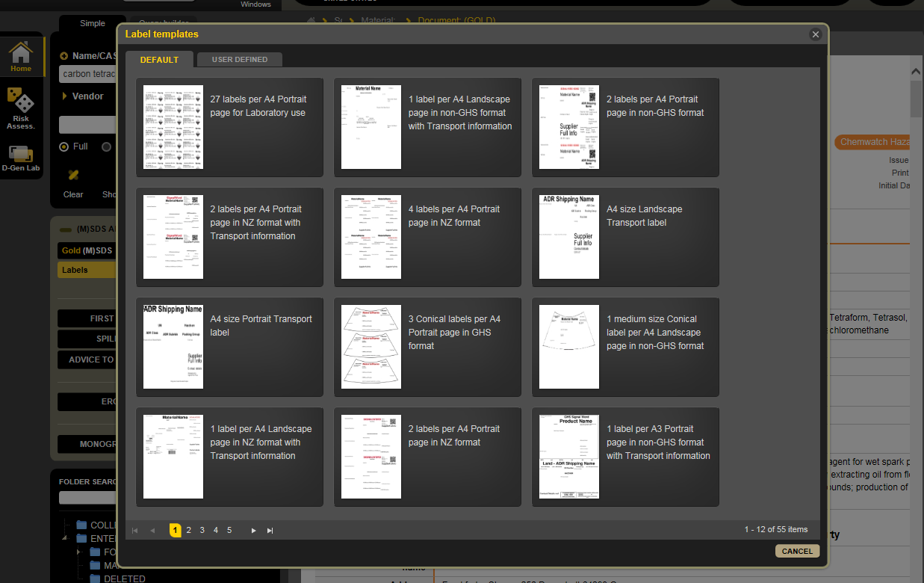
Task: Click current page 1 indicator
Action: point(175,530)
